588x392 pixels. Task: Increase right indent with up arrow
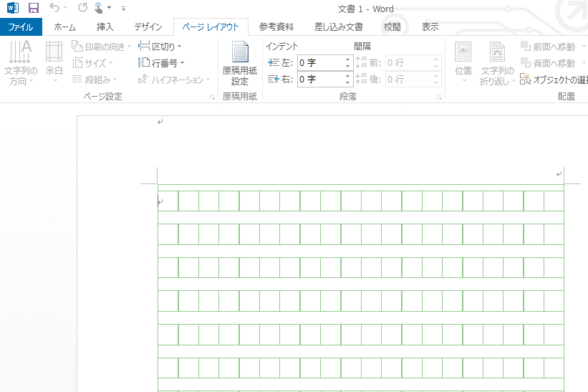[348, 76]
